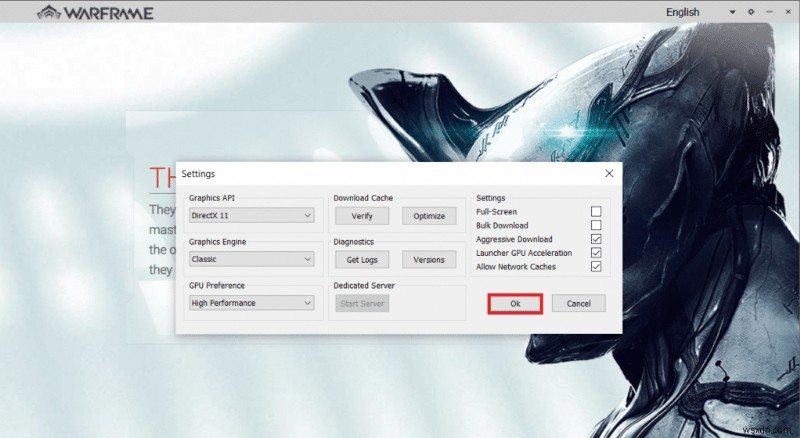The image size is (800, 438).
Task: Disable Launcher GPU Acceleration checkbox
Action: tap(596, 253)
